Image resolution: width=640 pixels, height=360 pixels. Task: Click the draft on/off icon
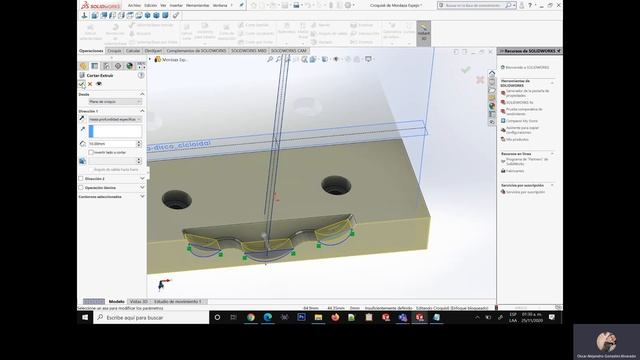click(x=82, y=161)
